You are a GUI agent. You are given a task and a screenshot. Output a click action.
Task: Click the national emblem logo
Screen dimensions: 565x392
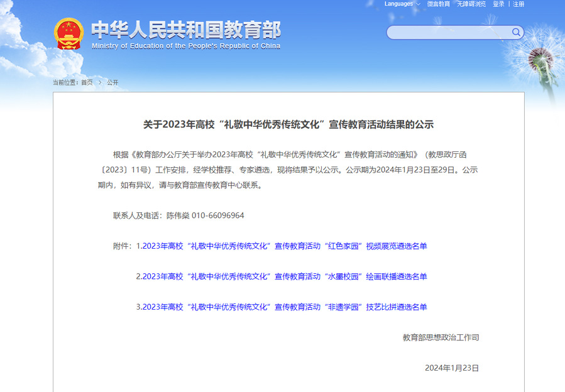69,34
